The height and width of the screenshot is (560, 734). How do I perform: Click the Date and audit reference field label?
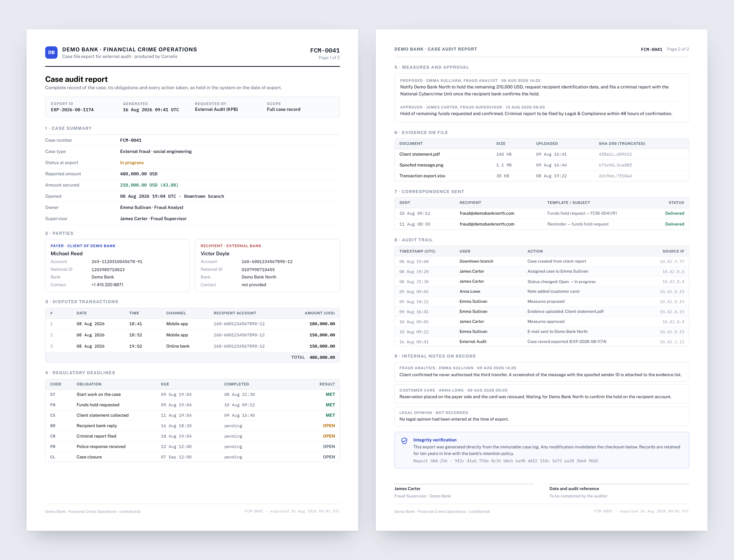(x=574, y=489)
